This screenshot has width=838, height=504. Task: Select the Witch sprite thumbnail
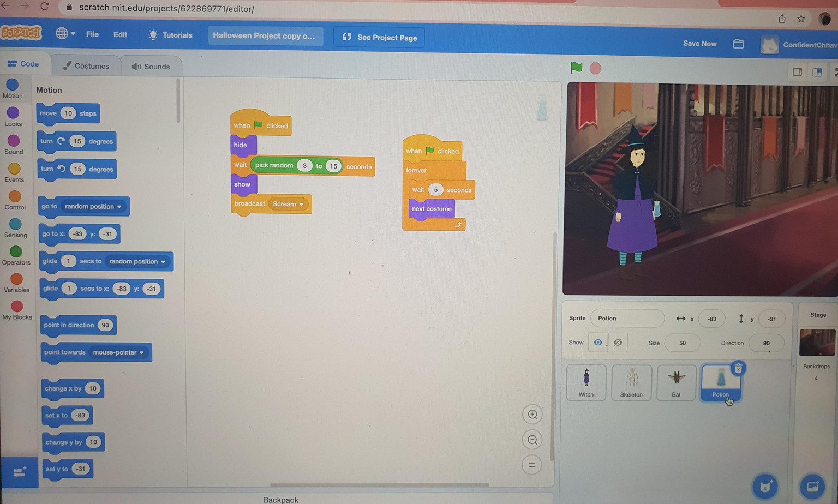click(x=586, y=382)
